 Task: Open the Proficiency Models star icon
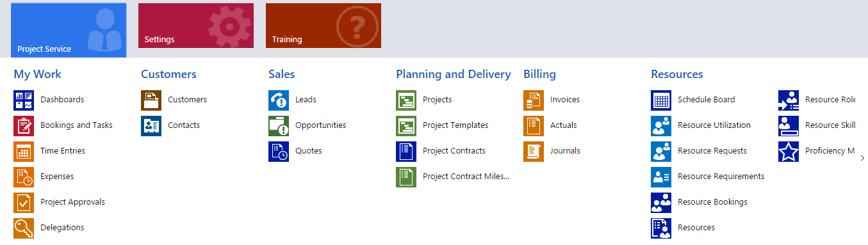click(x=789, y=152)
